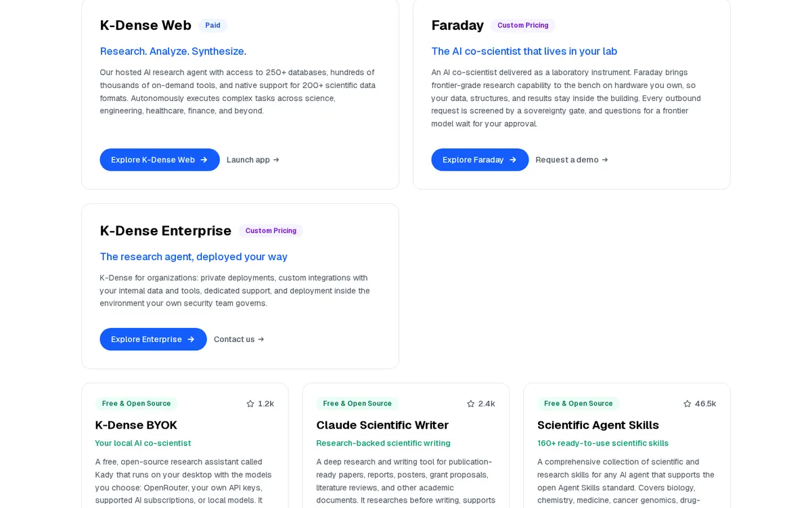The height and width of the screenshot is (508, 812).
Task: Click the arrow in Explore Faraday button
Action: point(513,160)
